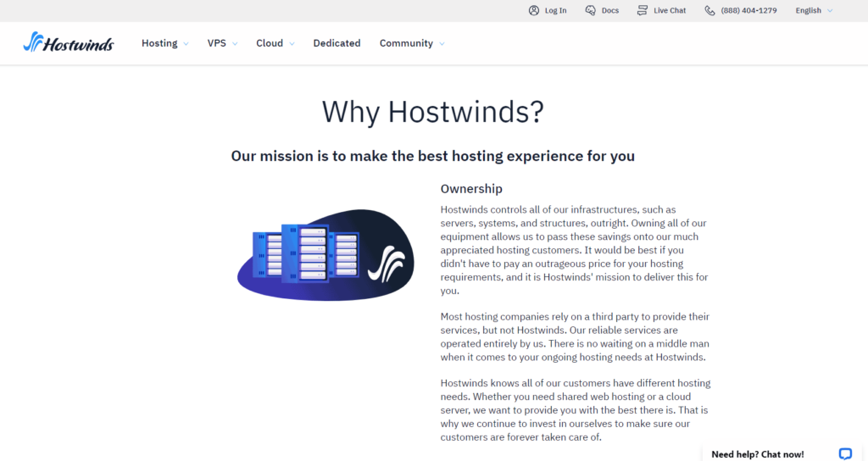Screen dimensions: 868x461
Task: Click the chevron beside Hosting
Action: click(186, 44)
